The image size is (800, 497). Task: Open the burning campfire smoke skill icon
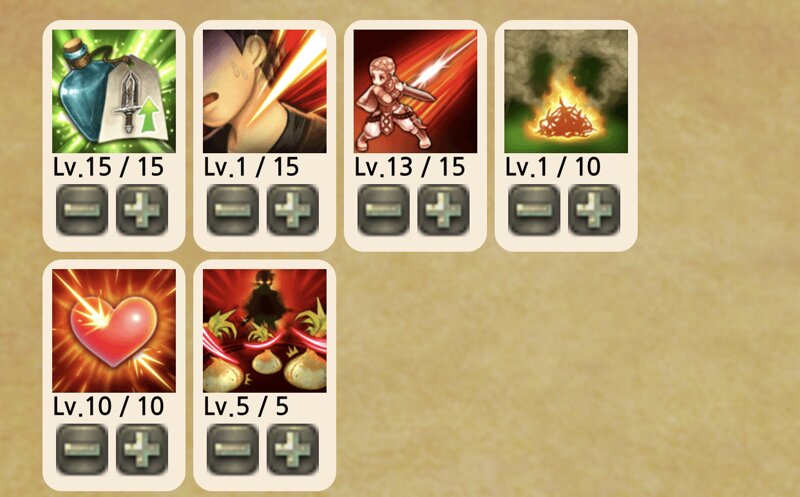[566, 91]
